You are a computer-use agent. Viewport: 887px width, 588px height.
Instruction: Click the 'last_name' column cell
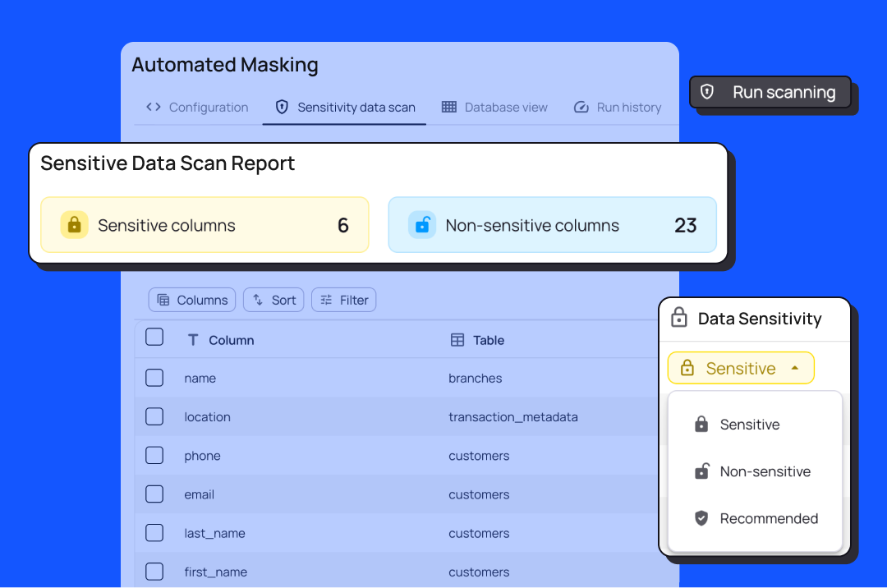pyautogui.click(x=215, y=533)
